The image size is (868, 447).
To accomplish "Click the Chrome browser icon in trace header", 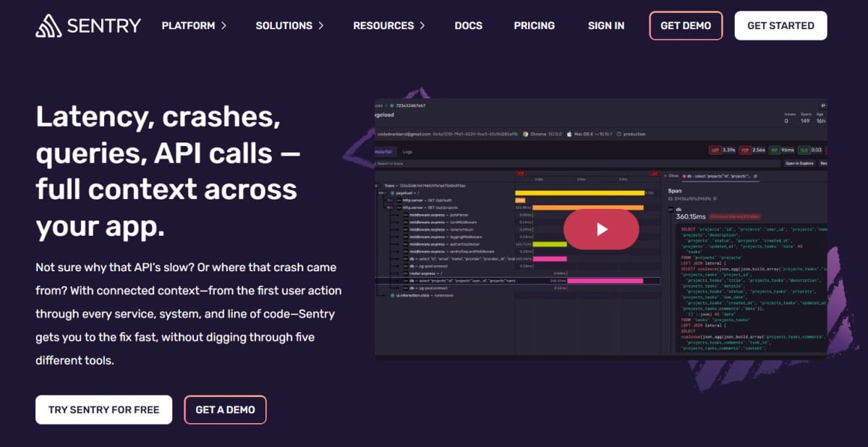I will tap(526, 134).
